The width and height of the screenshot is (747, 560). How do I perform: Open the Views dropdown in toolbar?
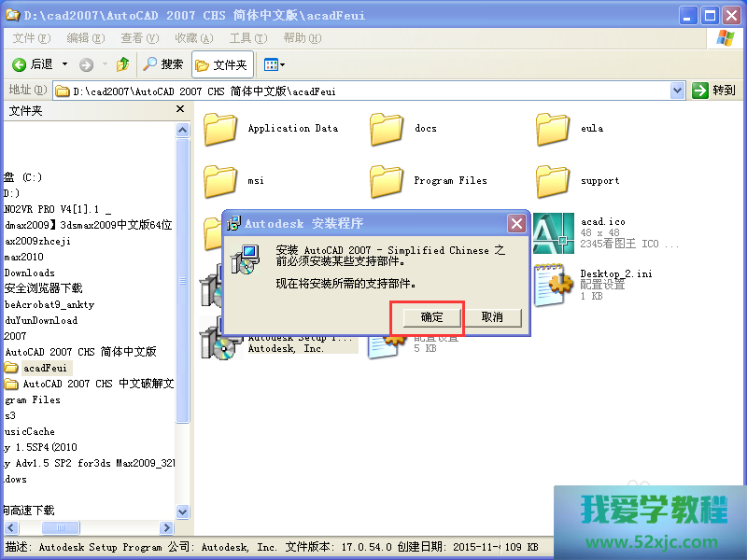(274, 64)
